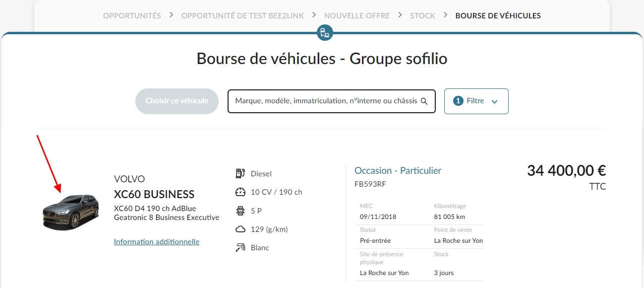Go to Opportunités breadcrumb

(x=132, y=16)
